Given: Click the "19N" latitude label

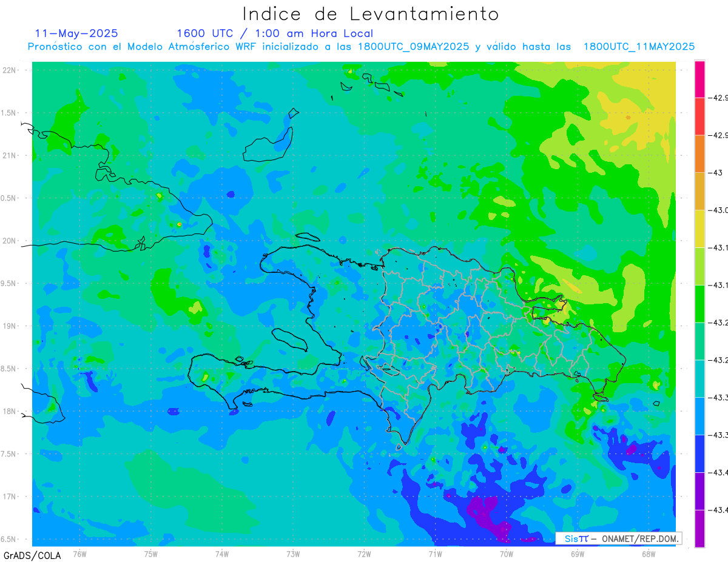Looking at the screenshot, I should (9, 326).
